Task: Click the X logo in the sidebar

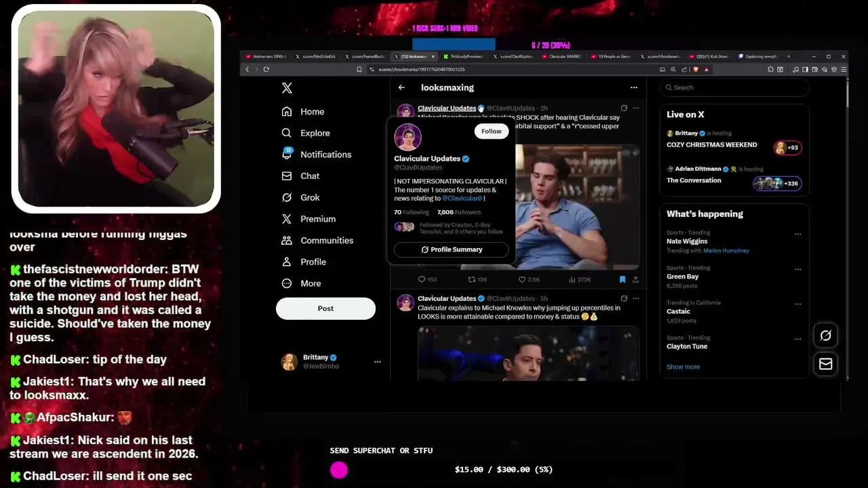Action: (x=287, y=88)
